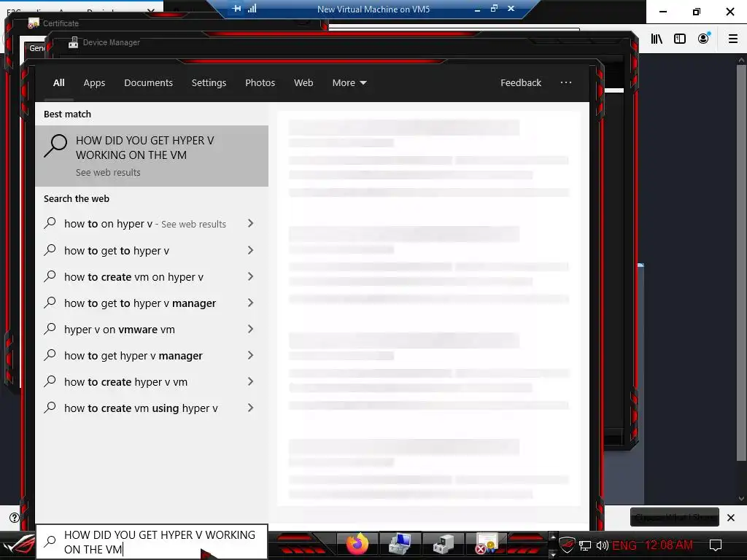Open the three-dot options menu in search
747x560 pixels.
pyautogui.click(x=566, y=82)
